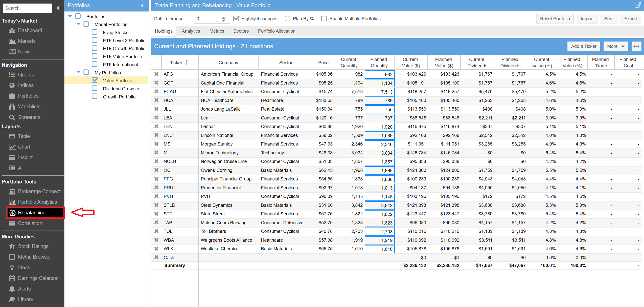Viewport: 644px width, 307px height.
Task: Enable the Plan By % checkbox
Action: [x=287, y=18]
